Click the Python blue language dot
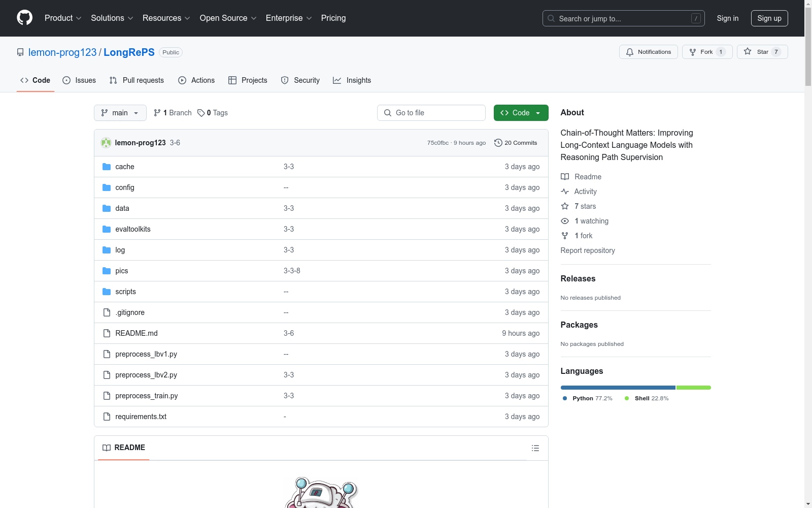The width and height of the screenshot is (812, 508). tap(565, 398)
